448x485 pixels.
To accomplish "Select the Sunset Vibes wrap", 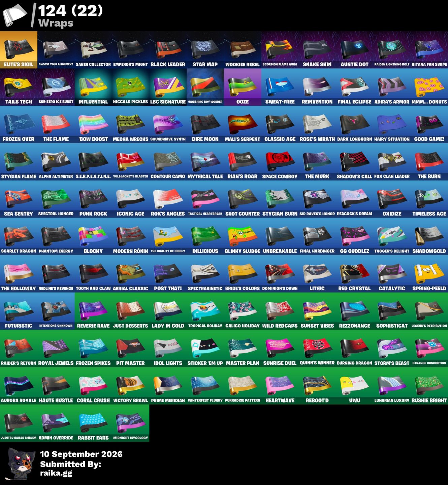I will tap(317, 312).
